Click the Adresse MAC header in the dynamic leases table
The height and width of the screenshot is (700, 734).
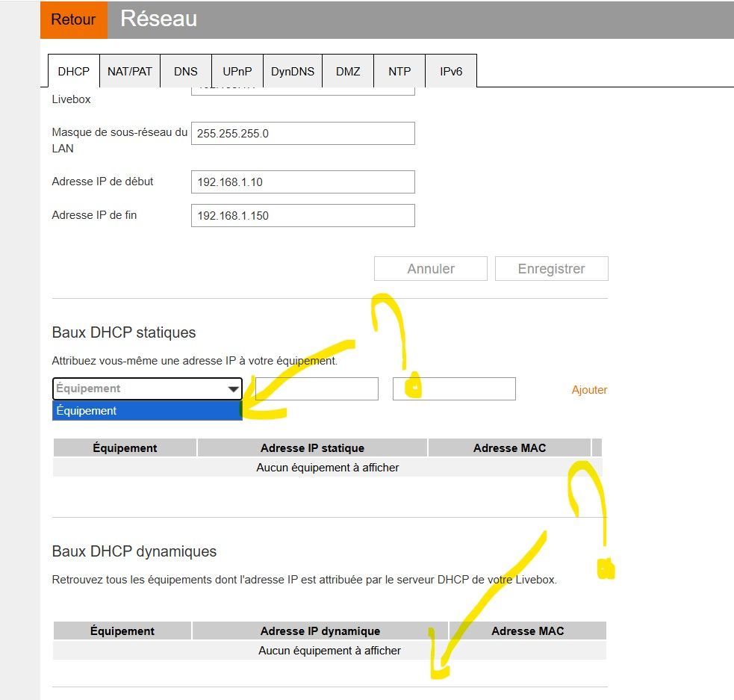coord(528,631)
